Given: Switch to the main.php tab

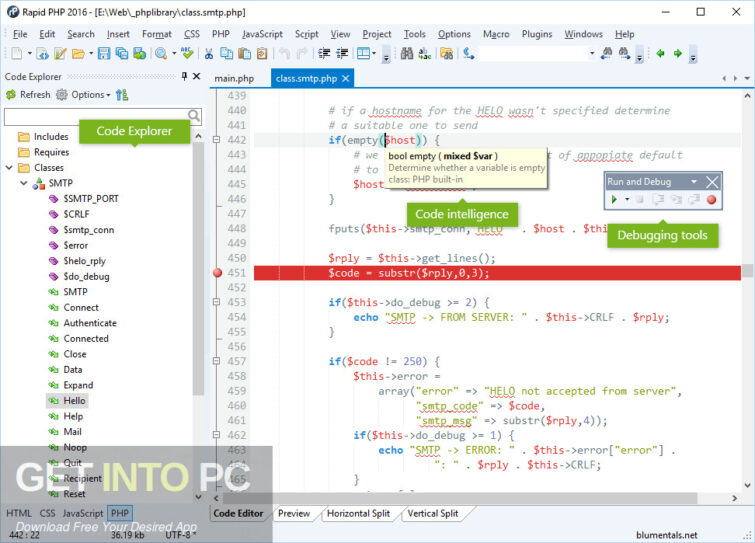Looking at the screenshot, I should (234, 78).
